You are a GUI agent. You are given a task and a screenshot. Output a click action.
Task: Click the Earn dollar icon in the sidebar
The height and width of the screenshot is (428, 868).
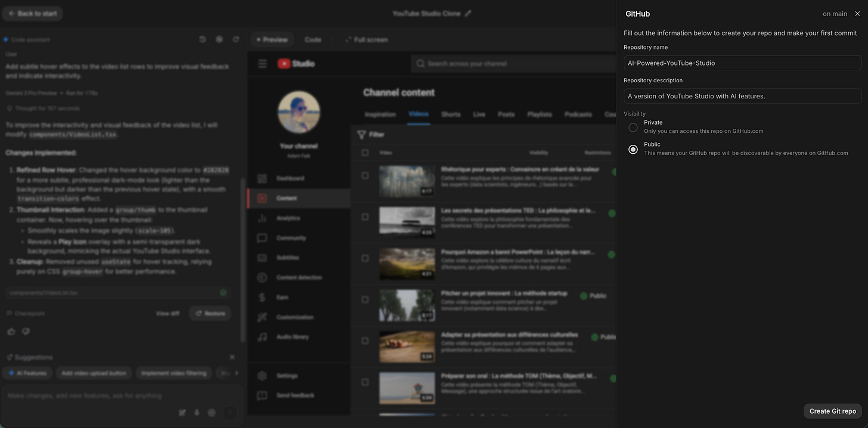tap(262, 297)
